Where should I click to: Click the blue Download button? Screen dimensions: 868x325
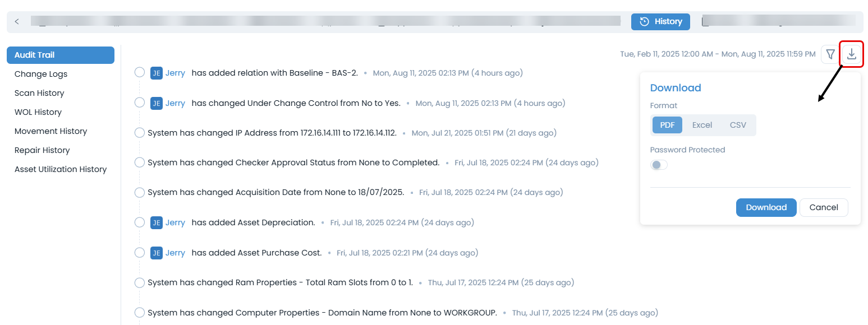click(766, 207)
